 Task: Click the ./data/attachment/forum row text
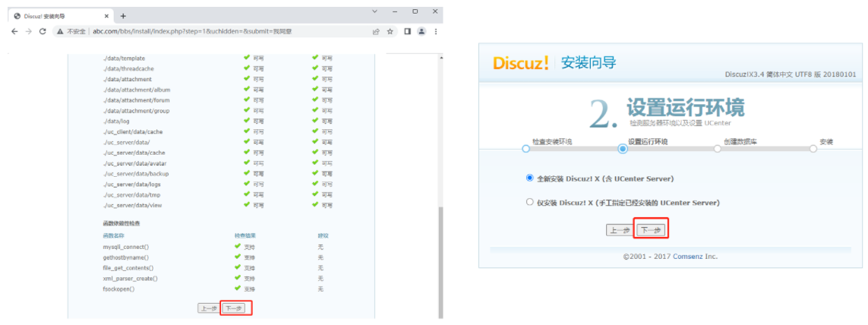point(136,100)
